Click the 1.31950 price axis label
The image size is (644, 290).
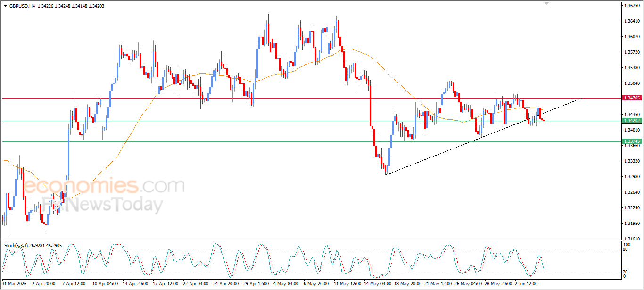pyautogui.click(x=632, y=224)
